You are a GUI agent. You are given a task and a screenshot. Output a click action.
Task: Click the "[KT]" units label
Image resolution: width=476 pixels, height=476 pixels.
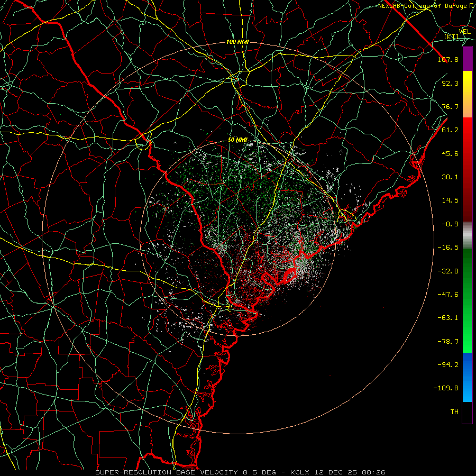coord(451,36)
